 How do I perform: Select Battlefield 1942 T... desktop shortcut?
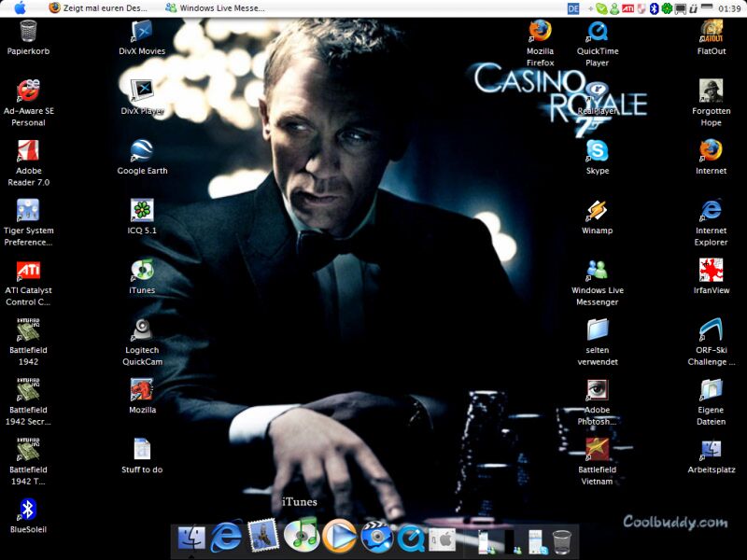pos(28,449)
